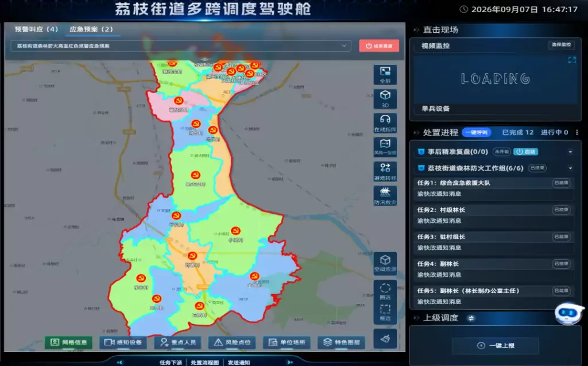Click the party emblem marker at 小湾村
Viewport: 588px width, 366px height.
[x=235, y=230]
